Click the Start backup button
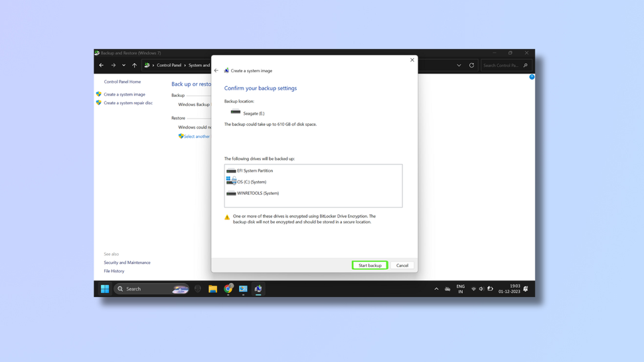Viewport: 644px width, 362px height. [x=370, y=265]
